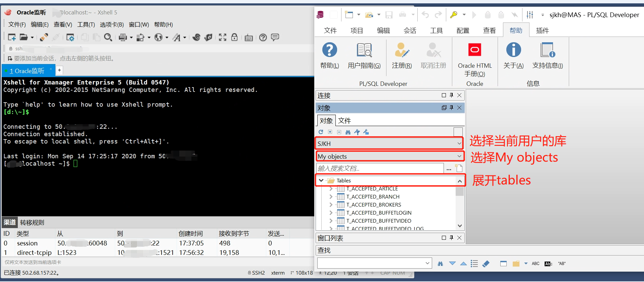Expand T_ACCEPTED_BROKERS table node

point(331,205)
